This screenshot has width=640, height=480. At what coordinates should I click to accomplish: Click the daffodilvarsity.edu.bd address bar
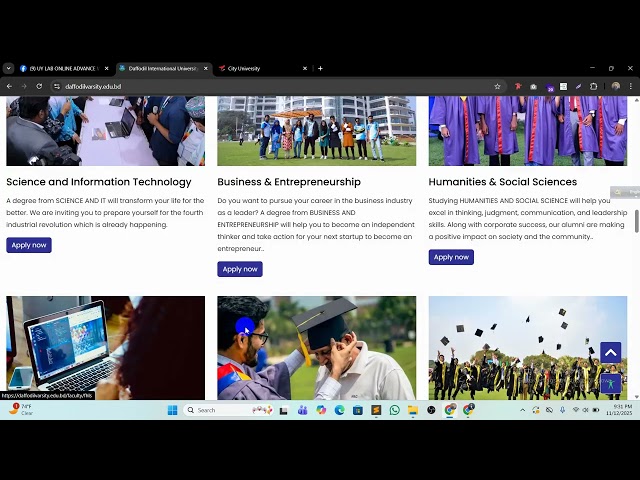278,87
